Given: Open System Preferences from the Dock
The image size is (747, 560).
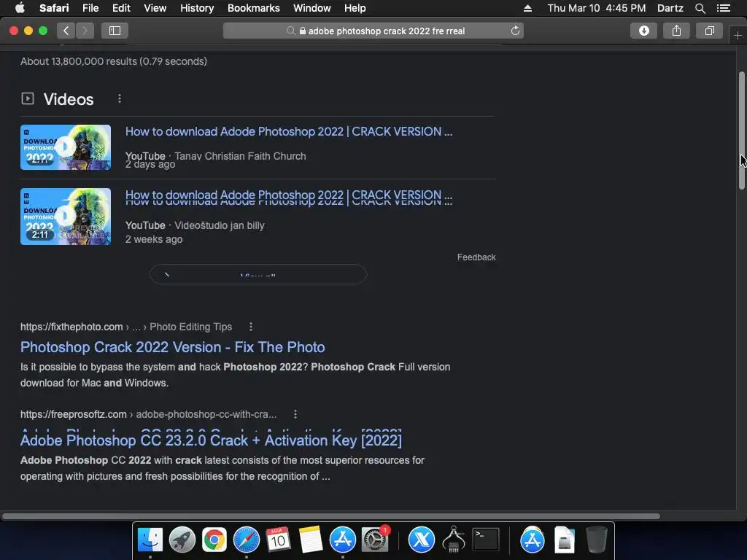Looking at the screenshot, I should pyautogui.click(x=375, y=540).
